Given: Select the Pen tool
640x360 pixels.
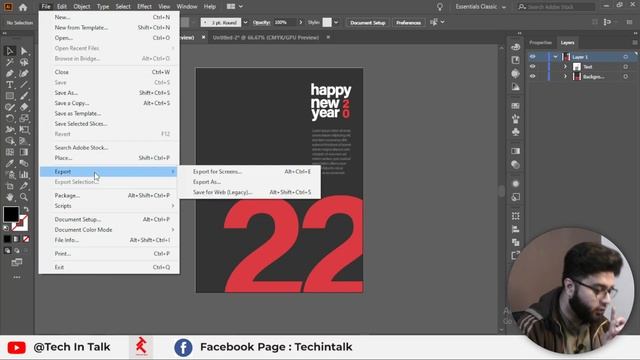Looking at the screenshot, I should pos(10,73).
